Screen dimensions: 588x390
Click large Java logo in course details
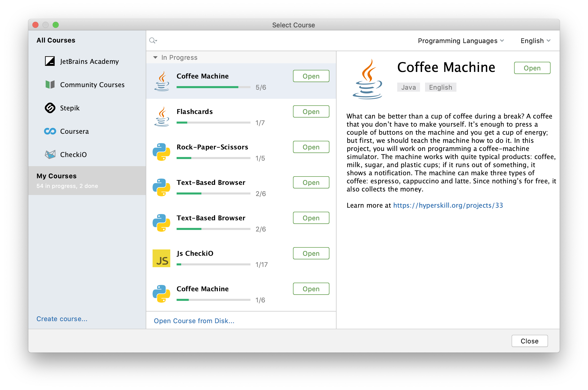click(x=367, y=79)
